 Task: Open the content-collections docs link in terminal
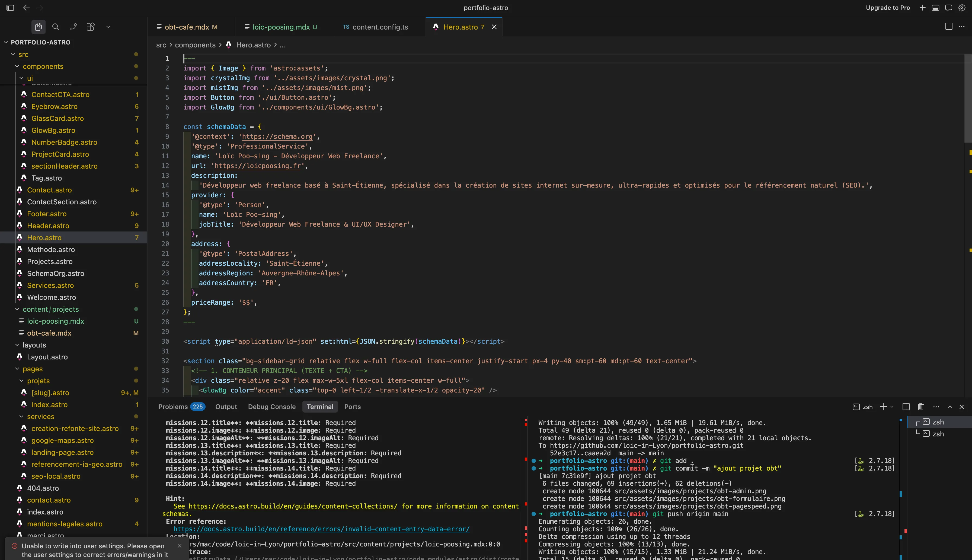pos(293,506)
